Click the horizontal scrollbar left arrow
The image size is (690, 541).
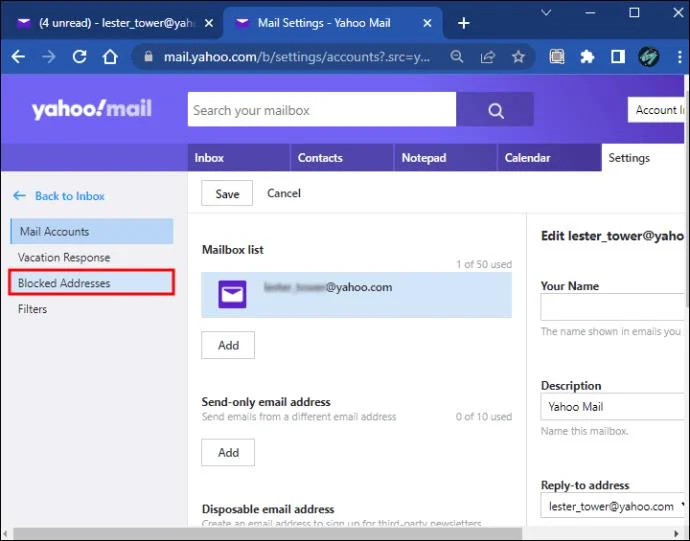(5, 534)
